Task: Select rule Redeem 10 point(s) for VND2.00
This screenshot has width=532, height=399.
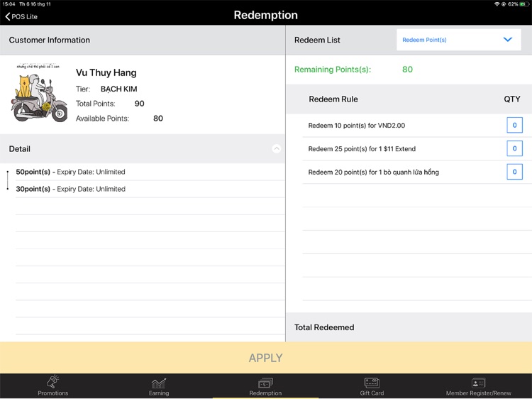Action: pyautogui.click(x=357, y=125)
